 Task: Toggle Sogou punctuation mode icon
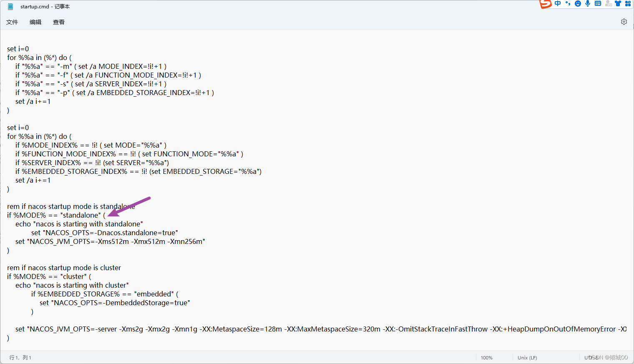point(568,3)
